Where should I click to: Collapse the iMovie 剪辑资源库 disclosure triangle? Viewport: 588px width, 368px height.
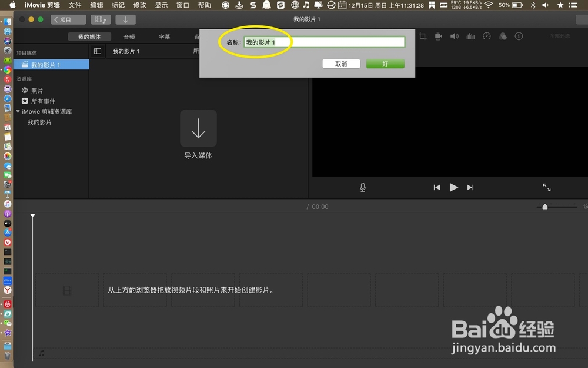click(x=18, y=111)
